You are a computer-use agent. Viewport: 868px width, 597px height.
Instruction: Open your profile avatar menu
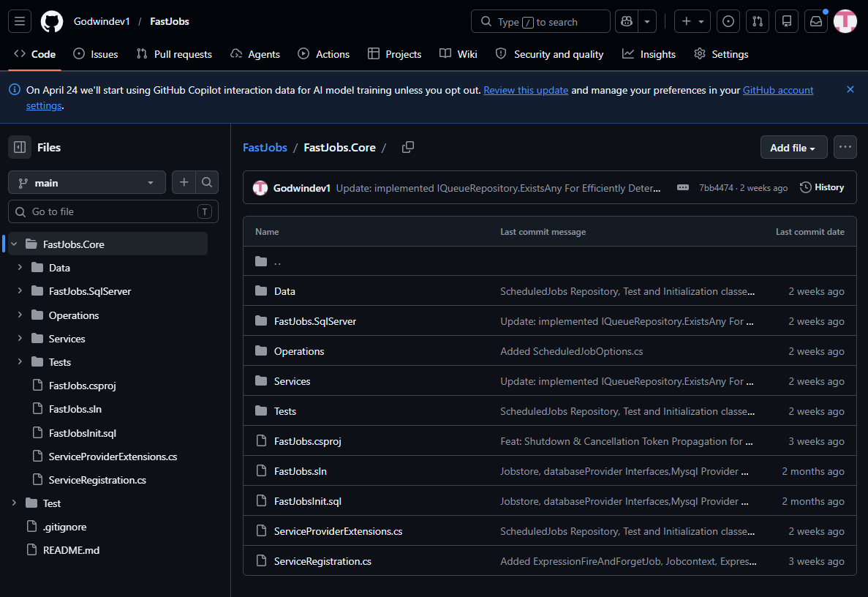(x=845, y=21)
